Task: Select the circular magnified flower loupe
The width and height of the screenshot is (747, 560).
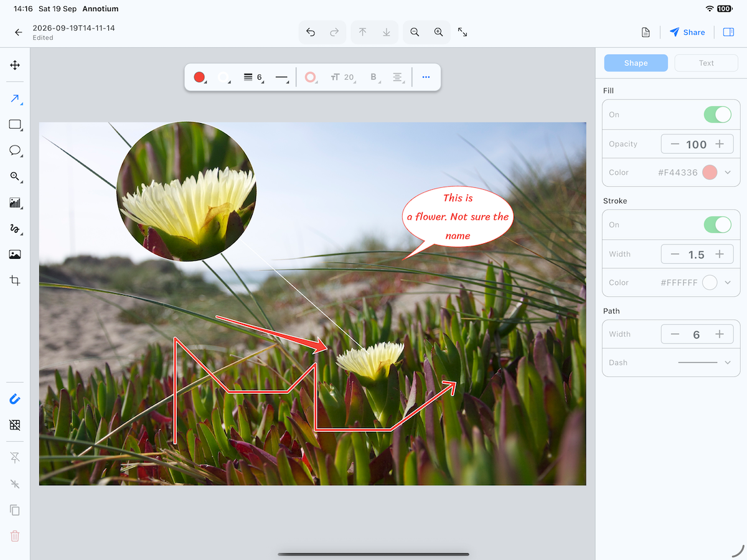Action: 187,191
